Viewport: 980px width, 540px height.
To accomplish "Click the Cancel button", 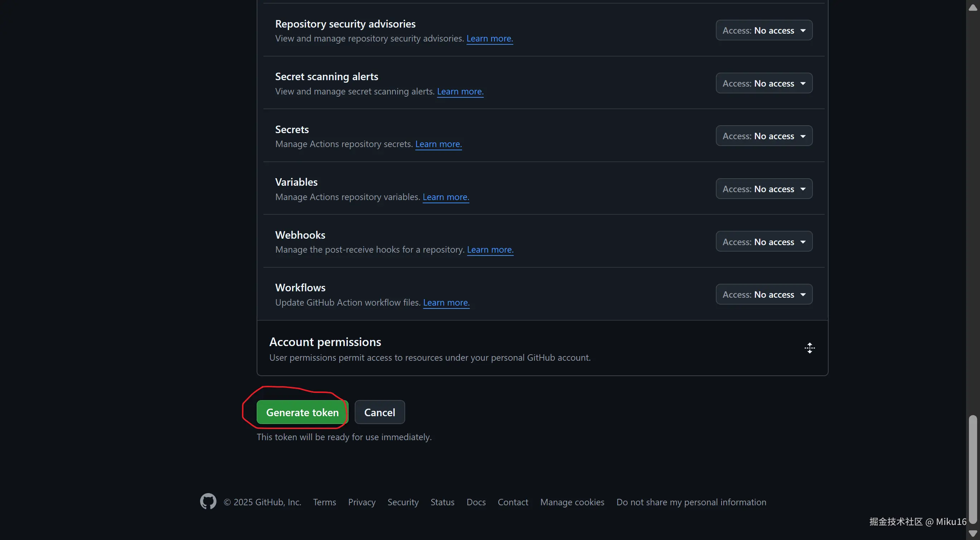I will tap(380, 412).
